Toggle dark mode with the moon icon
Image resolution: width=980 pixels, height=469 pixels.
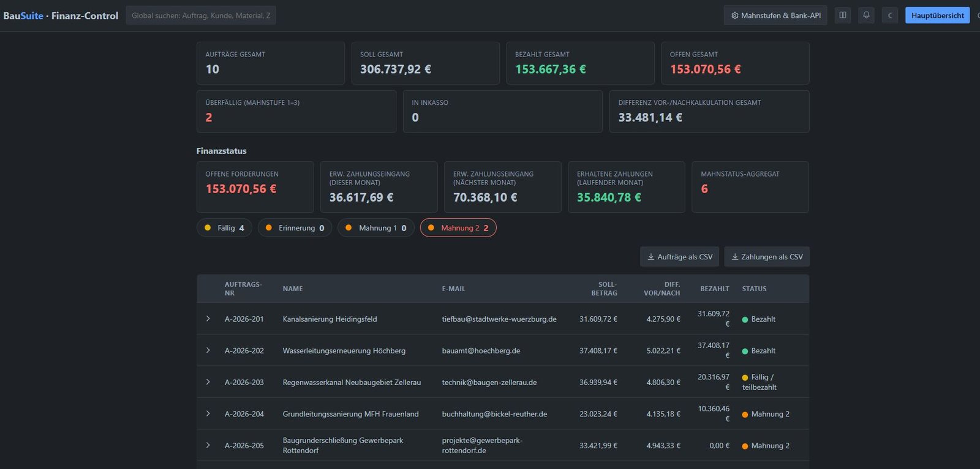point(890,15)
